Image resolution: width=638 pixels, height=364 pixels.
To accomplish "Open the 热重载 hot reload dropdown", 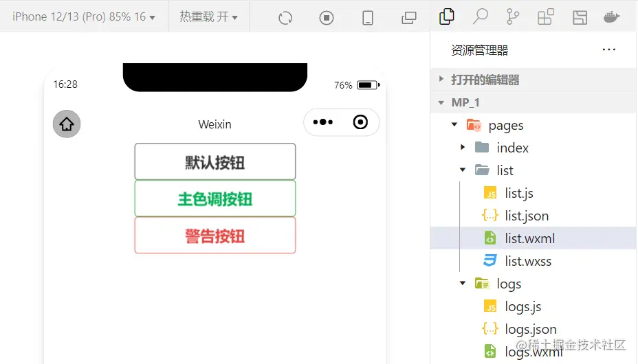I will (208, 16).
